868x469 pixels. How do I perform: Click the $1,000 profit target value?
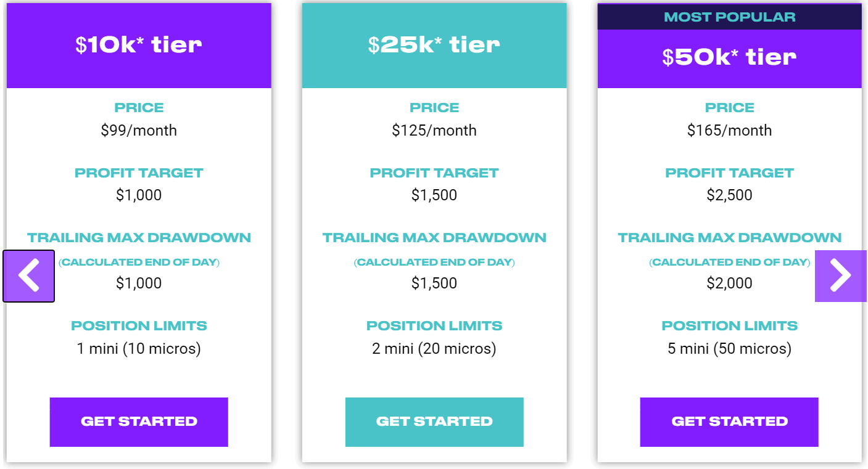click(x=138, y=195)
